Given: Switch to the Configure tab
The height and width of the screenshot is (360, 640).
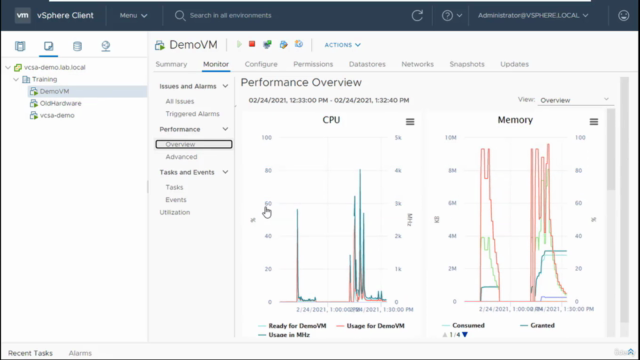Looking at the screenshot, I should coord(261,64).
